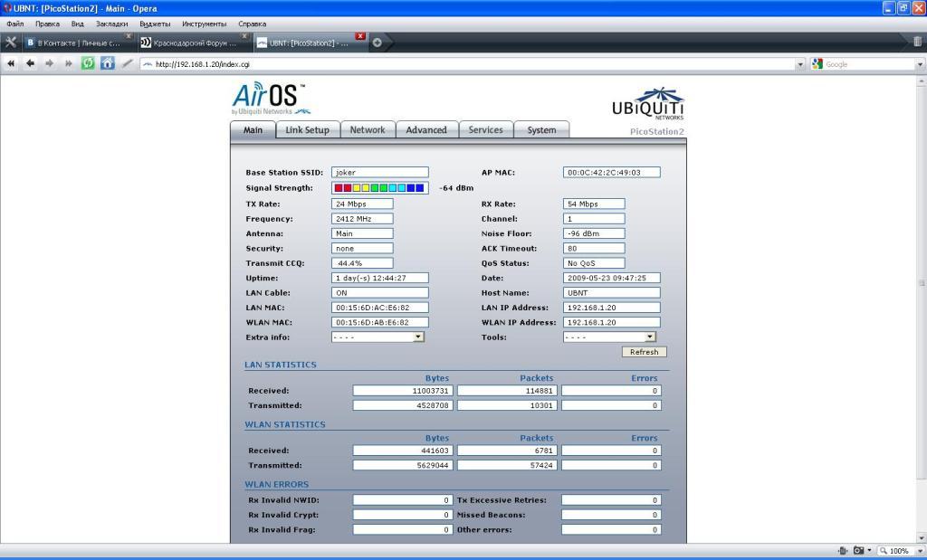This screenshot has width=927, height=560.
Task: Open the Виджеты menu
Action: [x=155, y=24]
